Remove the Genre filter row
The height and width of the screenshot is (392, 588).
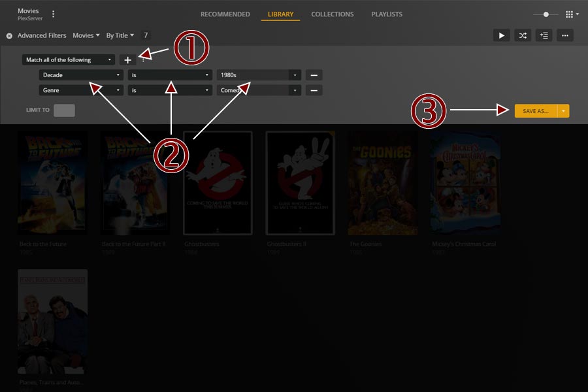[x=314, y=90]
